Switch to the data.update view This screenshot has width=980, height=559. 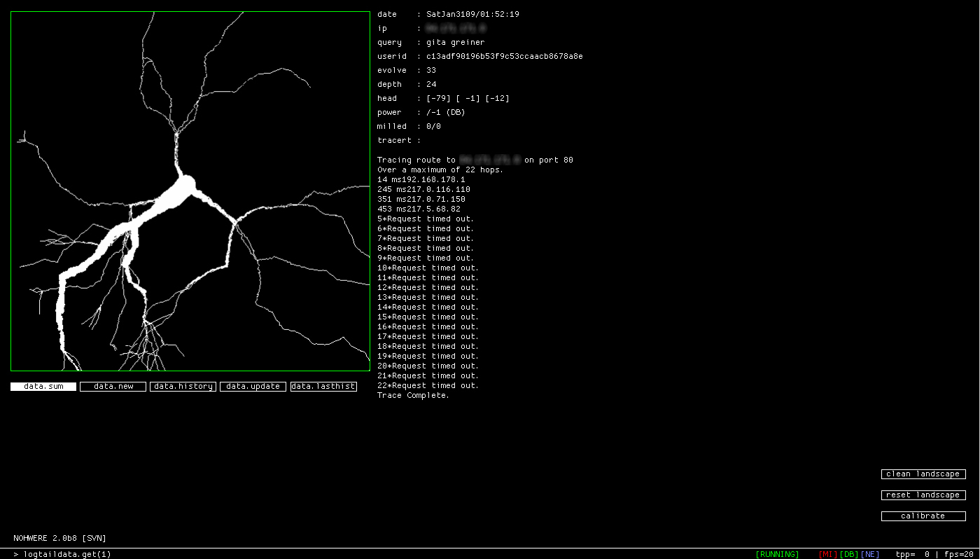click(253, 387)
